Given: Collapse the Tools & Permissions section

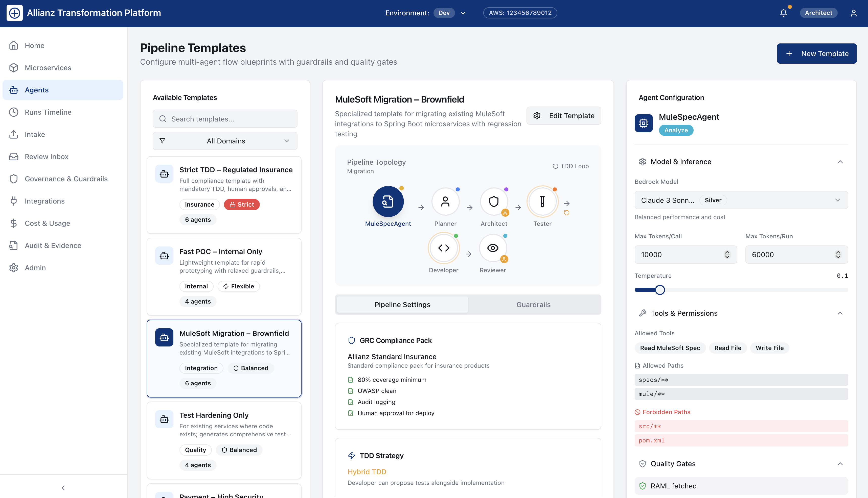Looking at the screenshot, I should 840,313.
